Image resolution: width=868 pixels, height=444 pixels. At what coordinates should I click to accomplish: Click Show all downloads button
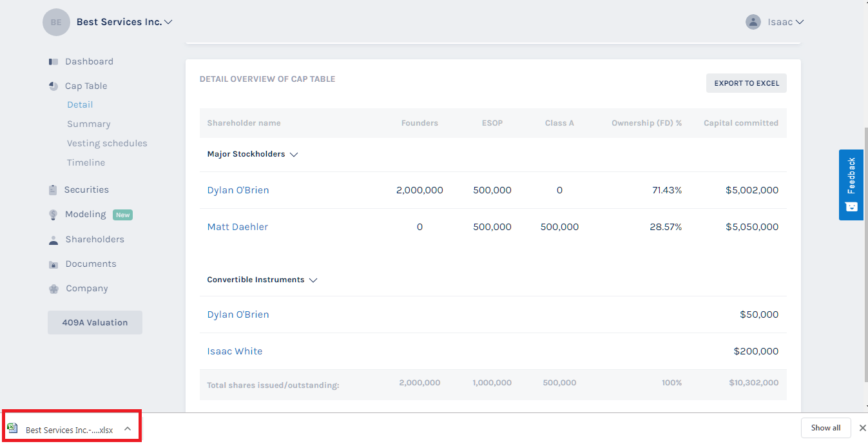pos(825,428)
